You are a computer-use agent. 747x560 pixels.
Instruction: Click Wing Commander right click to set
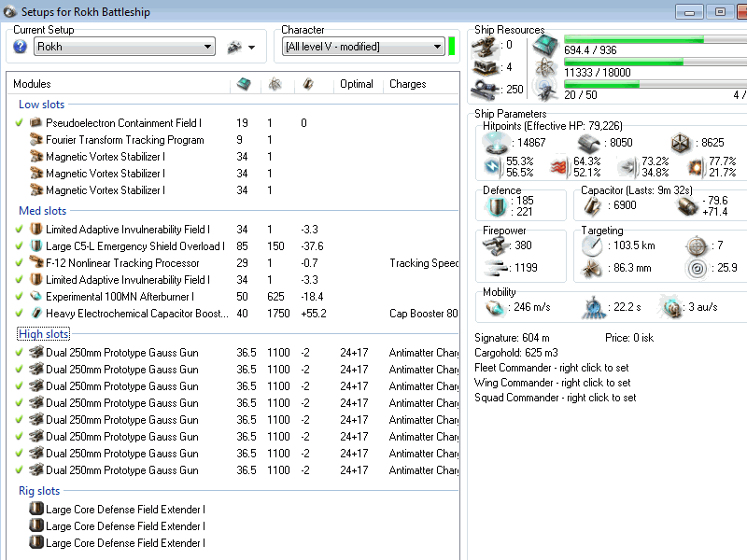tap(552, 383)
